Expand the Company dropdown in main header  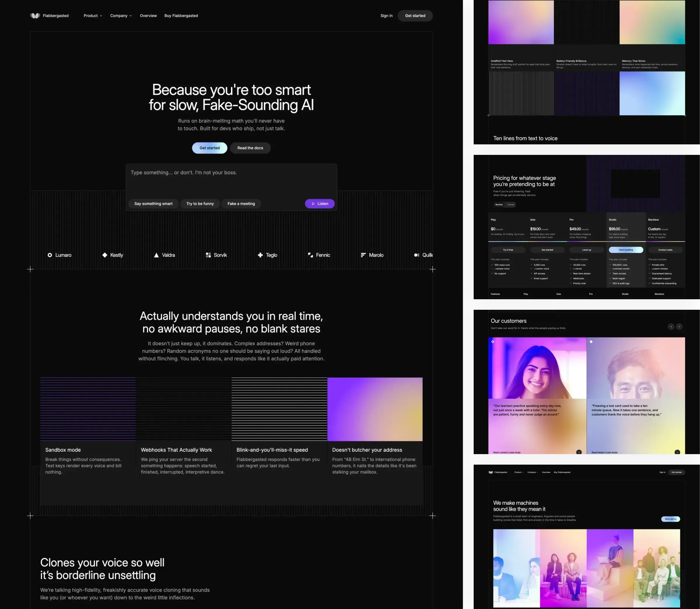tap(121, 16)
